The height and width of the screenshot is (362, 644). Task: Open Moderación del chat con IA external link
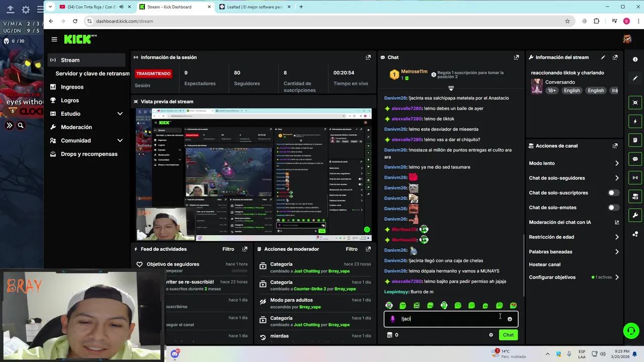(x=617, y=222)
